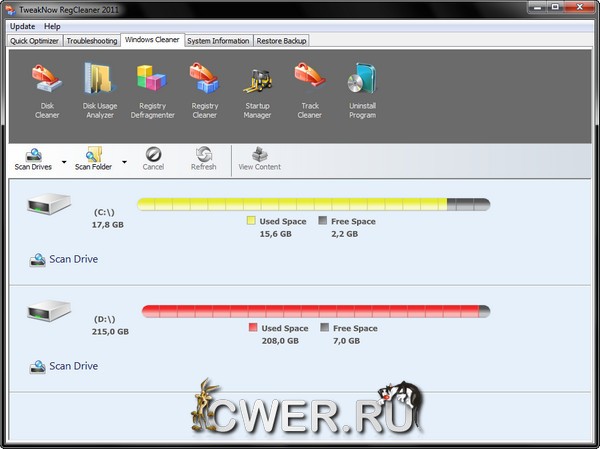
Task: Click the Scan Folder toolbar button
Action: point(93,159)
